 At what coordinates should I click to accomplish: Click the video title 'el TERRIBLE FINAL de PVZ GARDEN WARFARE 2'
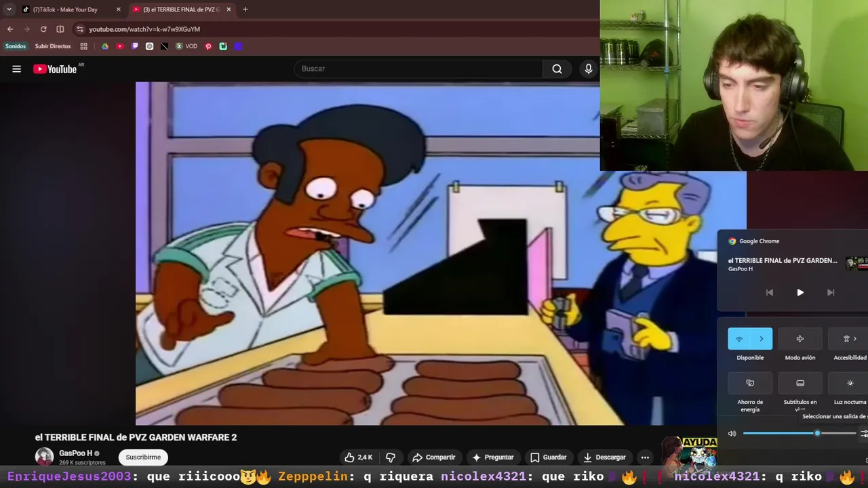click(x=136, y=437)
